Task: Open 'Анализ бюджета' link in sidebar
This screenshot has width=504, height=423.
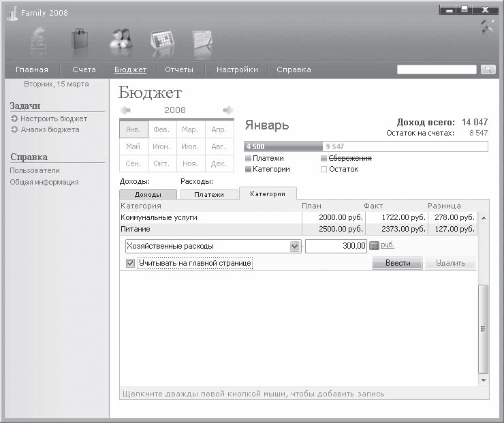Action: (50, 129)
